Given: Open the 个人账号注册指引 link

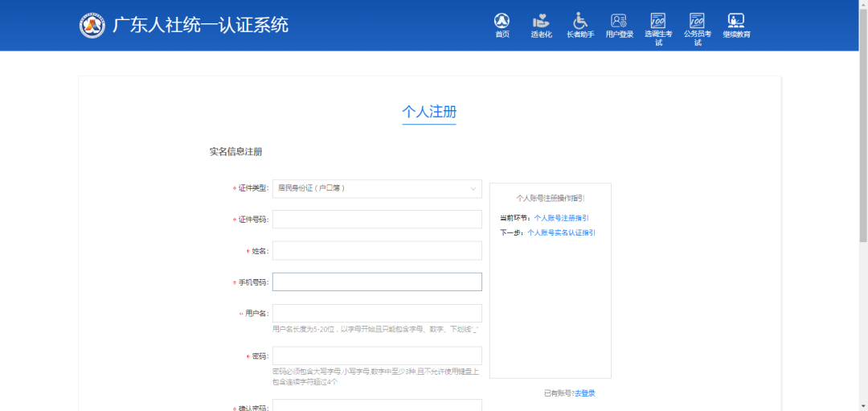Looking at the screenshot, I should 561,218.
